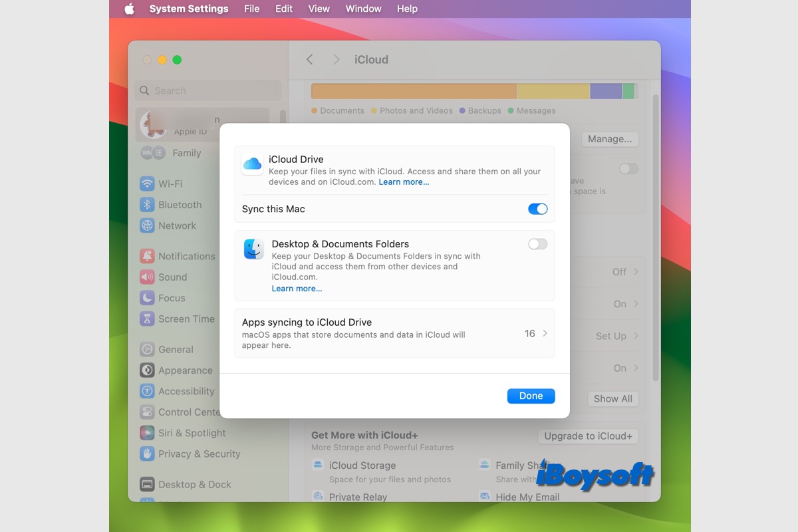The image size is (798, 532).
Task: Select Appearance icon in sidebar
Action: tap(147, 370)
